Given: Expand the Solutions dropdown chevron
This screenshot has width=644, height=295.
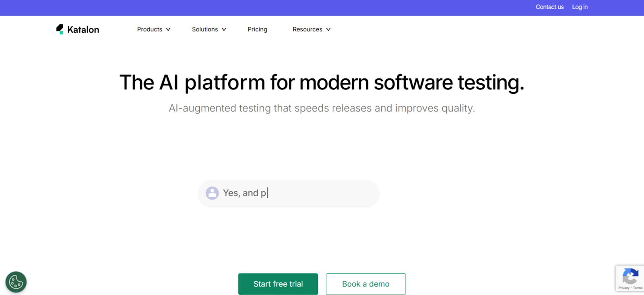Looking at the screenshot, I should click(224, 29).
